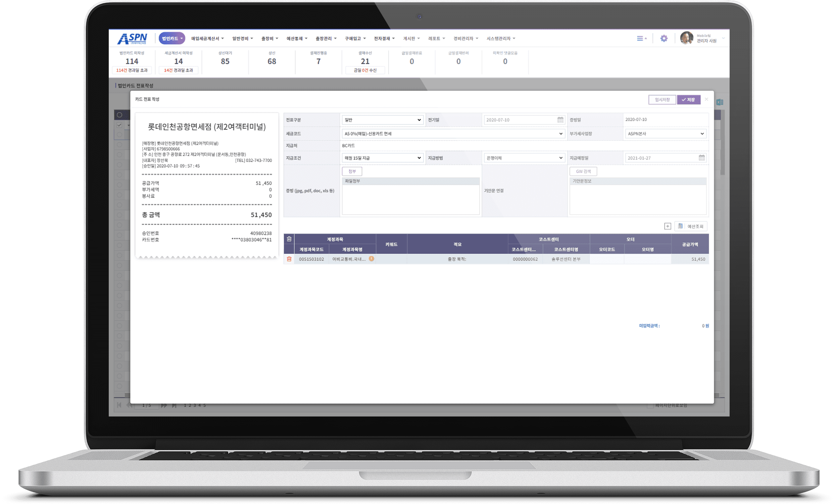Open the settings gear icon
This screenshot has width=834, height=504.
[664, 39]
